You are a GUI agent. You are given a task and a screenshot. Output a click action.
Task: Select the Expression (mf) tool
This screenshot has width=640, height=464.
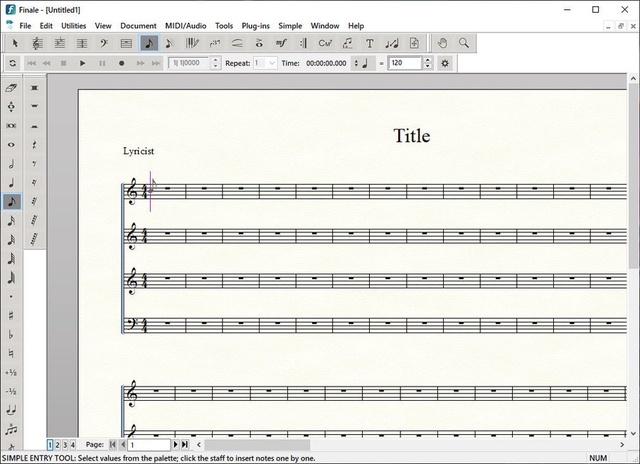point(281,43)
